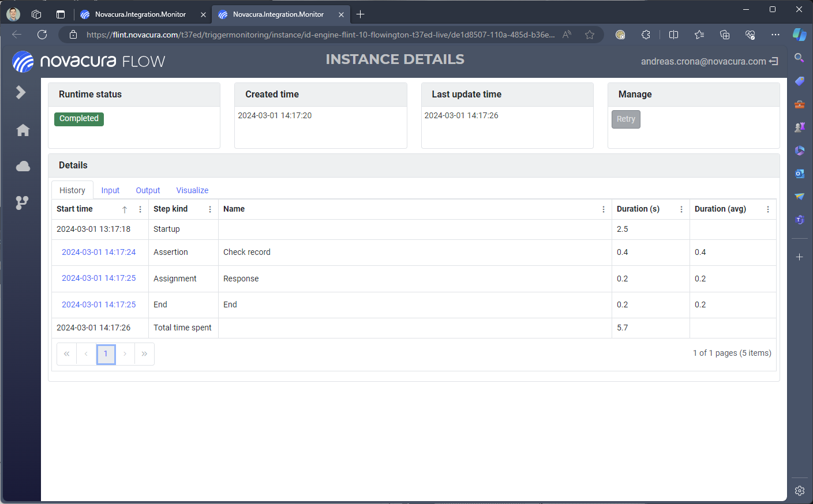Refresh the browser page

(x=42, y=35)
